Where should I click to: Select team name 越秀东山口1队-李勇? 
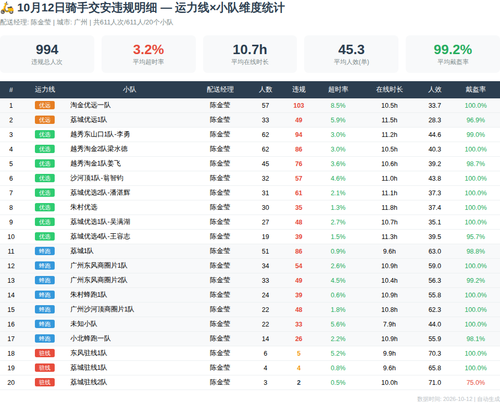[x=100, y=134]
